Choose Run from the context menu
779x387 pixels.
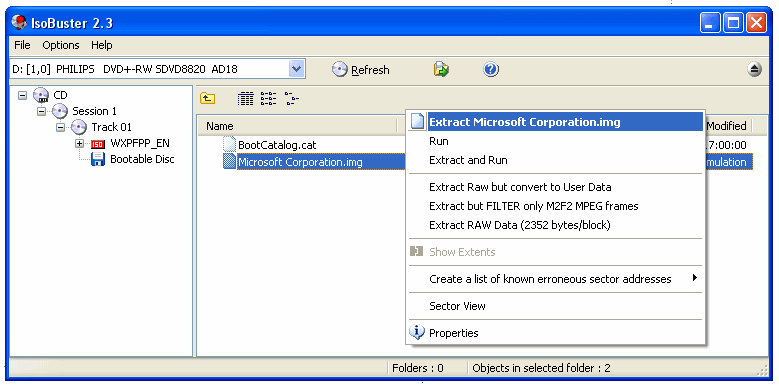(556, 141)
